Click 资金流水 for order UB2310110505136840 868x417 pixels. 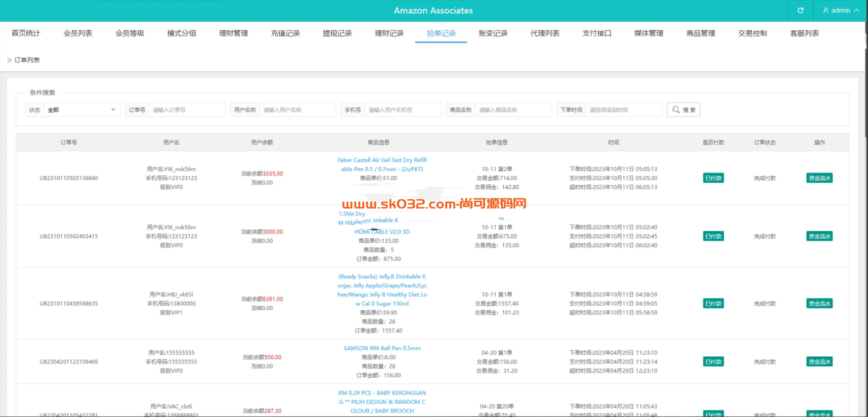(819, 178)
